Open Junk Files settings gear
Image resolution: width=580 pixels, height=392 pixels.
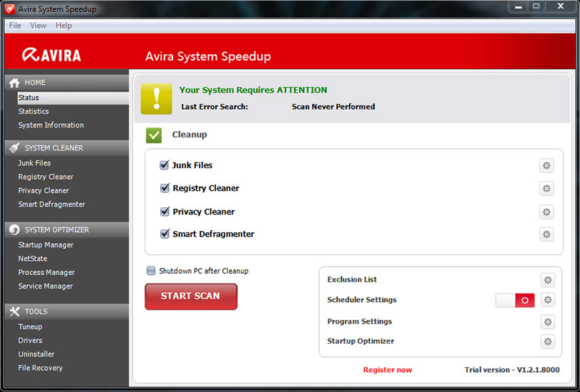coord(547,165)
